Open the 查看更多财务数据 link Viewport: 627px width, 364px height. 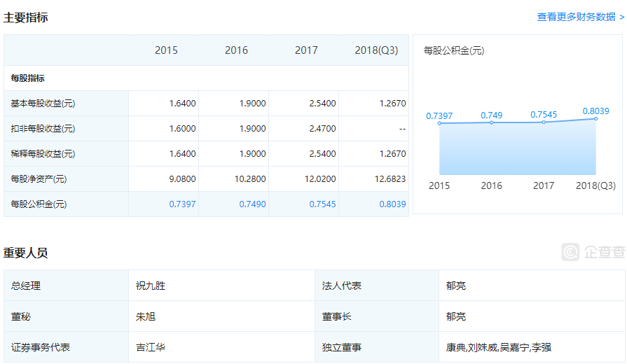[x=580, y=17]
